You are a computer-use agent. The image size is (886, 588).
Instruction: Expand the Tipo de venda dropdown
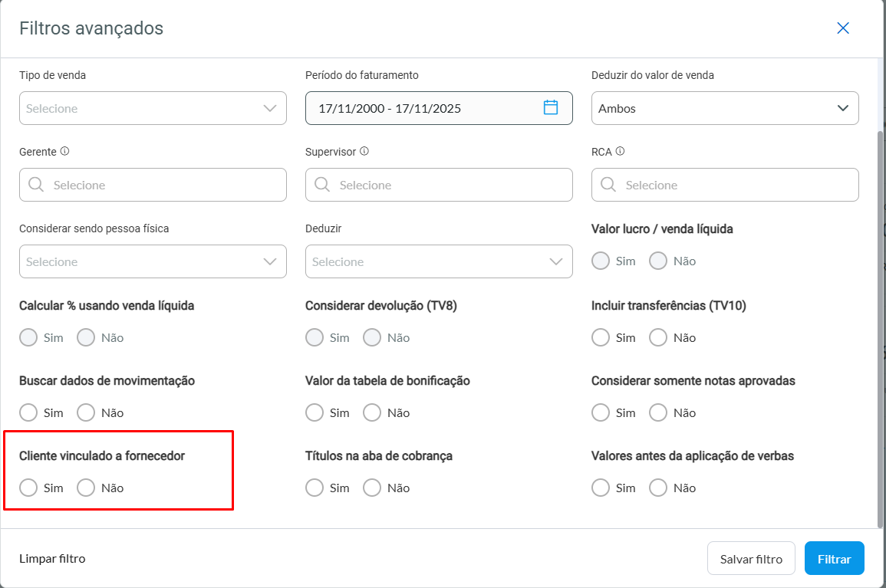(x=153, y=108)
